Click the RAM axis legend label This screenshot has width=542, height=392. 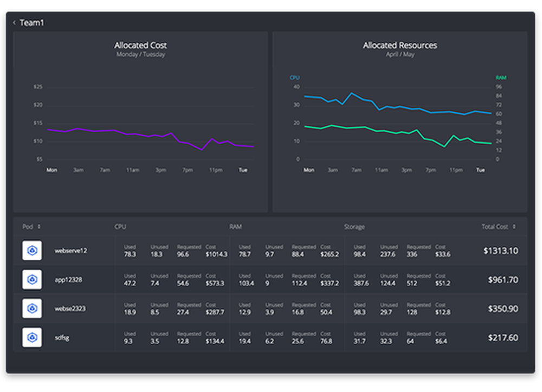coord(501,78)
